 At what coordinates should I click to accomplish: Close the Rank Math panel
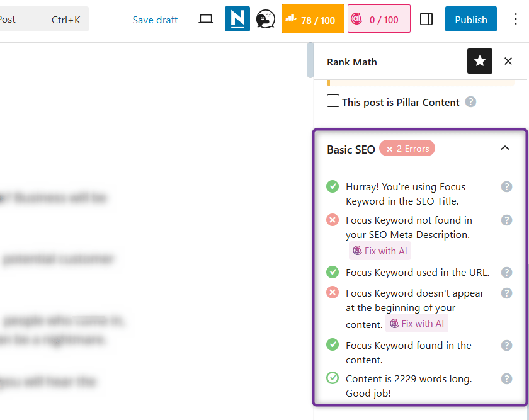point(508,61)
